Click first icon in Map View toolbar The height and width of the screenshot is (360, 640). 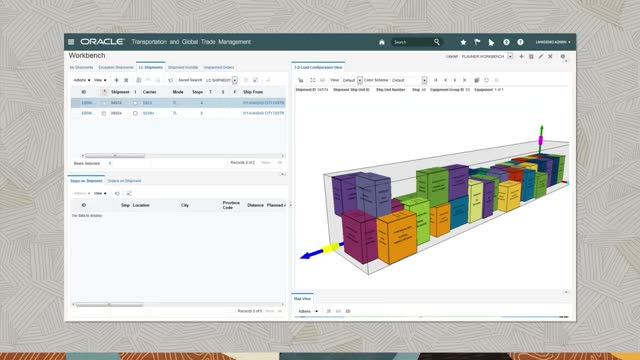click(329, 311)
